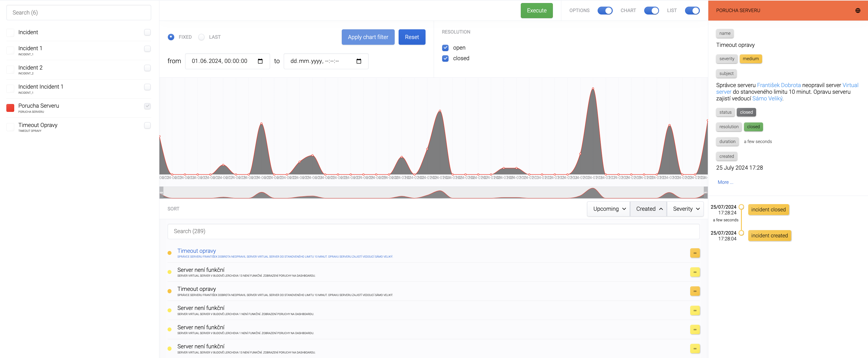Click the globe icon in the Porucha Serveru header
This screenshot has height=358, width=868.
[x=857, y=11]
